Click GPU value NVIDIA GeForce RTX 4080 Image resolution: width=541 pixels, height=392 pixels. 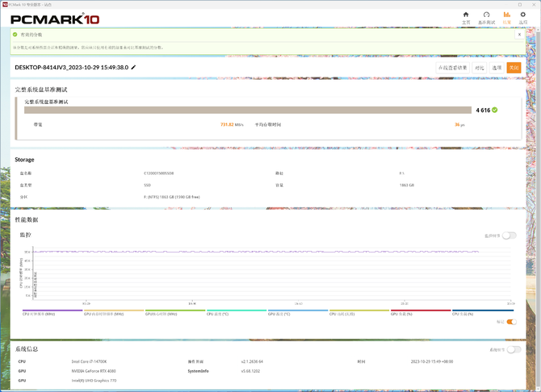tap(94, 371)
